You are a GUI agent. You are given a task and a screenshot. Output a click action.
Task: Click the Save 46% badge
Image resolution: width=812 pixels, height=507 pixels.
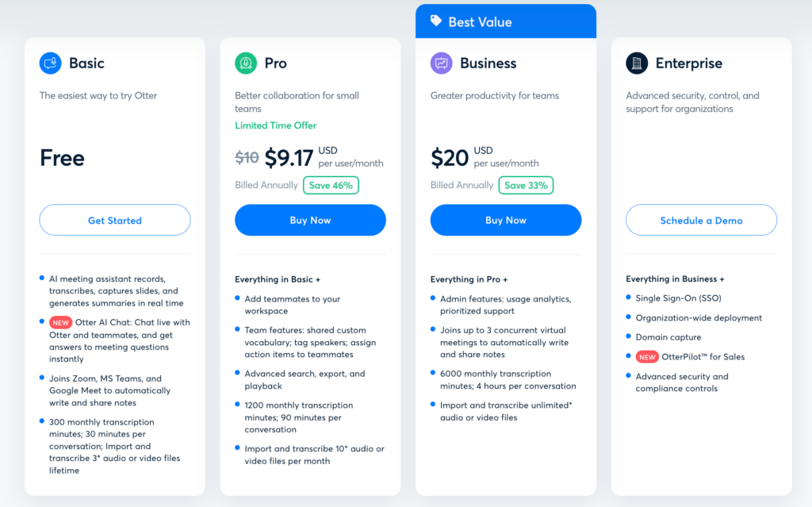click(331, 185)
